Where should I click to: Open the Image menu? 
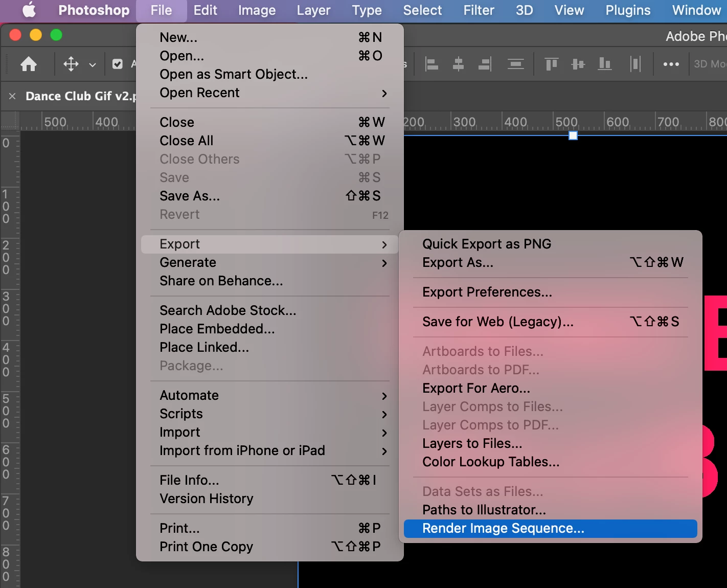257,10
